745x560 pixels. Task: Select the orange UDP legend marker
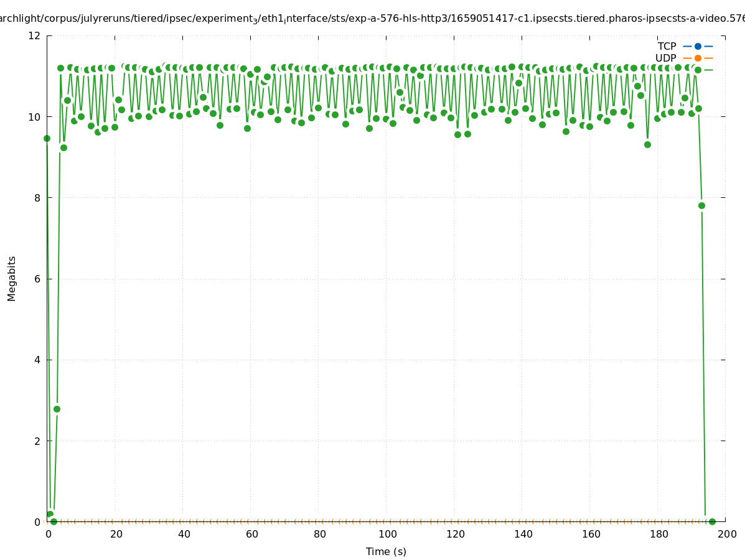pos(698,58)
